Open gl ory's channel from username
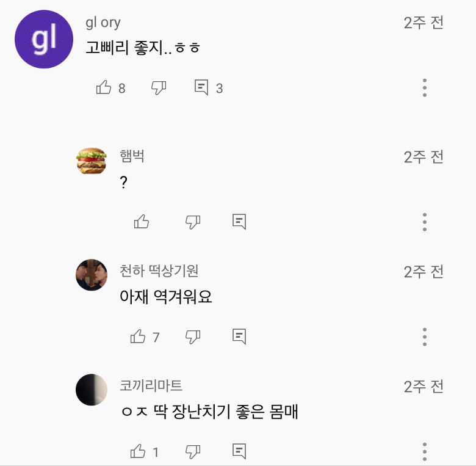Screen dimensions: 476x466 pyautogui.click(x=103, y=23)
